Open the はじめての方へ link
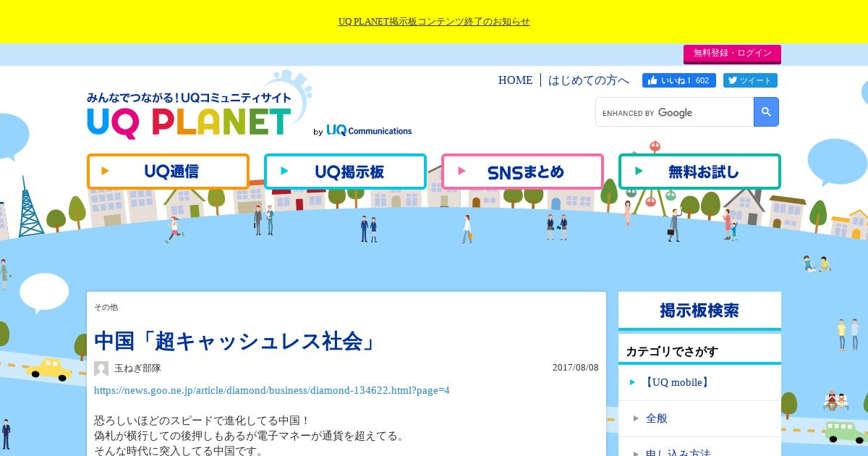 click(x=589, y=80)
